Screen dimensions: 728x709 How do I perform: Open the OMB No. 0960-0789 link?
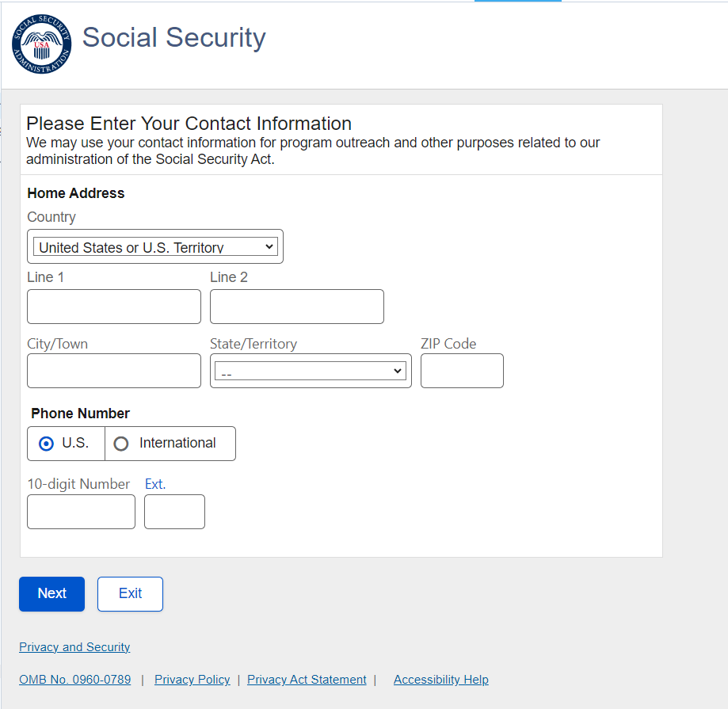pos(75,680)
